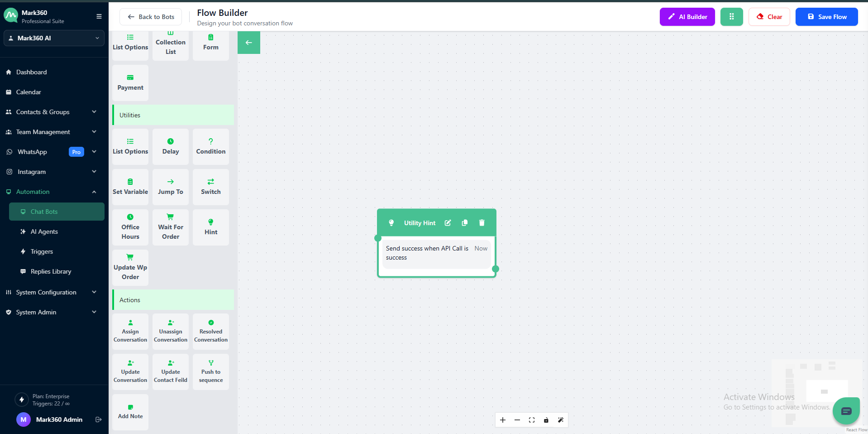Zoom in the canvas with plus control
Screen dimensions: 868x434
pos(503,420)
